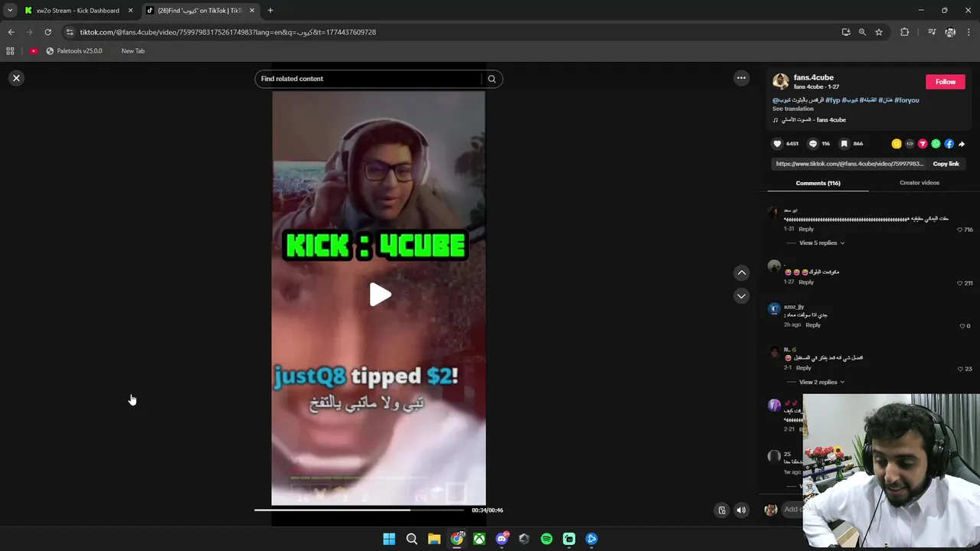Copy the video link
Screen dimensions: 980x551
[x=946, y=164]
